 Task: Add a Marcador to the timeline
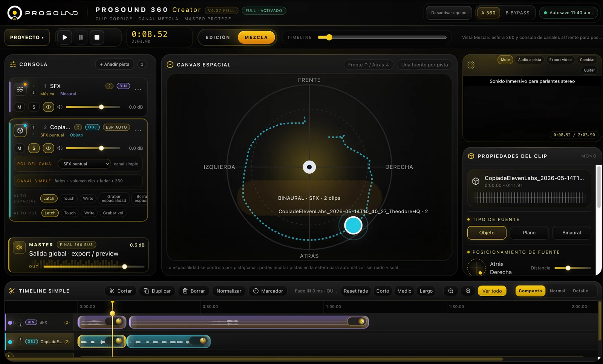click(268, 291)
